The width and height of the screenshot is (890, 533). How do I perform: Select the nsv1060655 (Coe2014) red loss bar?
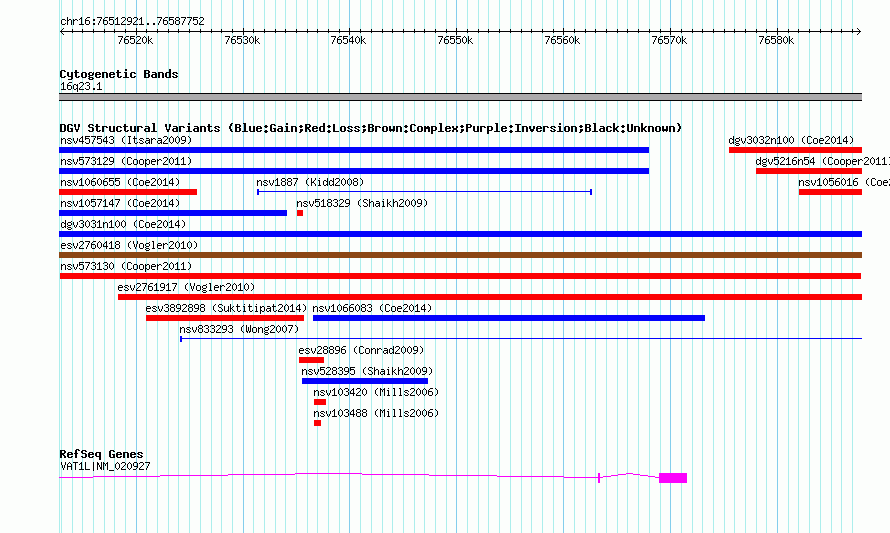point(128,192)
